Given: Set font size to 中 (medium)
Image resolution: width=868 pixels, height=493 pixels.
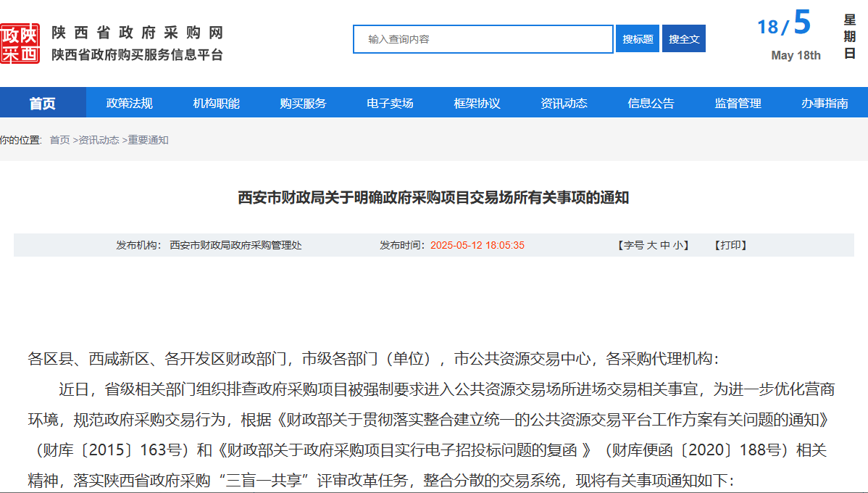Looking at the screenshot, I should pyautogui.click(x=664, y=246).
